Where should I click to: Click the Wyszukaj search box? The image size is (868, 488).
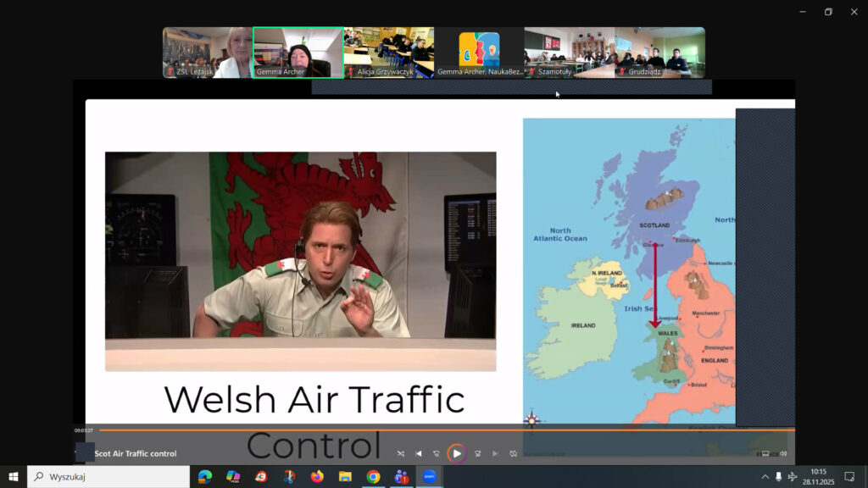(108, 477)
